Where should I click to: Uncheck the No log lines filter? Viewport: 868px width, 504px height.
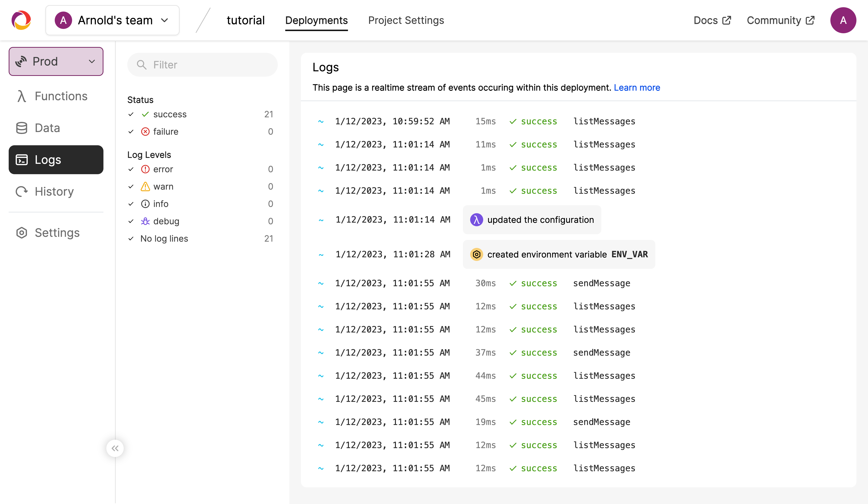pyautogui.click(x=131, y=239)
